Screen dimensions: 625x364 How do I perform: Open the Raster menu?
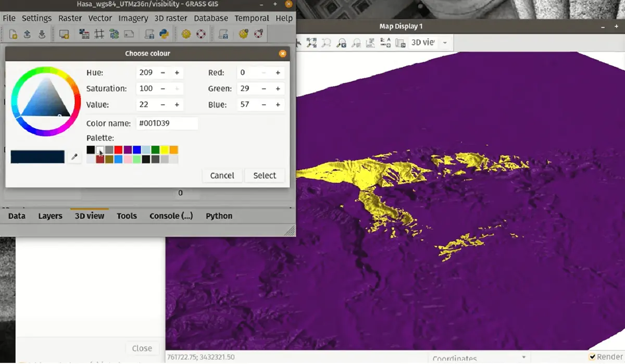click(70, 18)
